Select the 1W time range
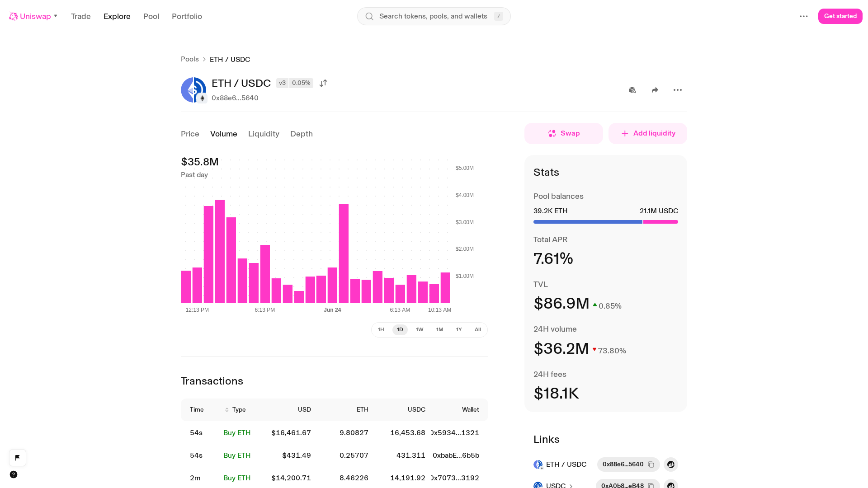The image size is (868, 488). (x=420, y=330)
